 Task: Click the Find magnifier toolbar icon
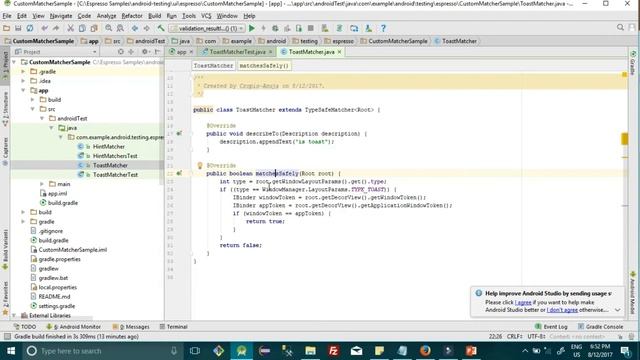tap(109, 28)
